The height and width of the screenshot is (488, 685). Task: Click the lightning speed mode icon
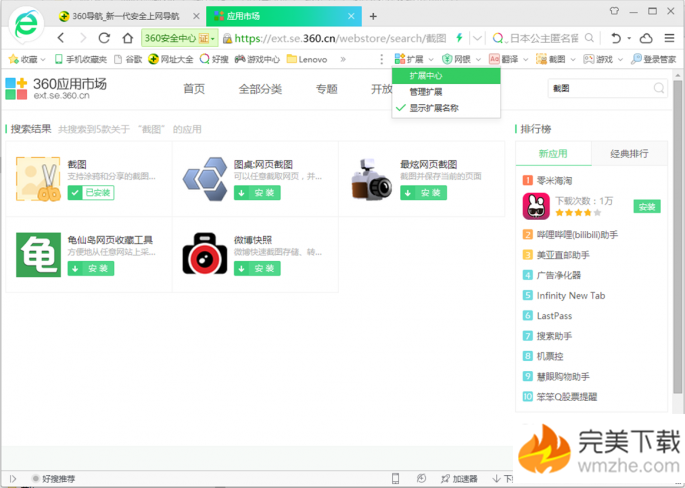click(459, 38)
